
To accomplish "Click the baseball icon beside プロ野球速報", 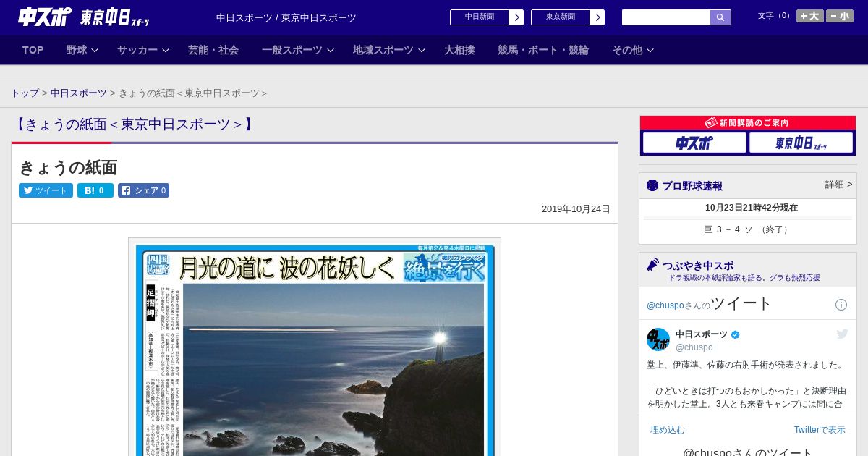I will pyautogui.click(x=652, y=185).
